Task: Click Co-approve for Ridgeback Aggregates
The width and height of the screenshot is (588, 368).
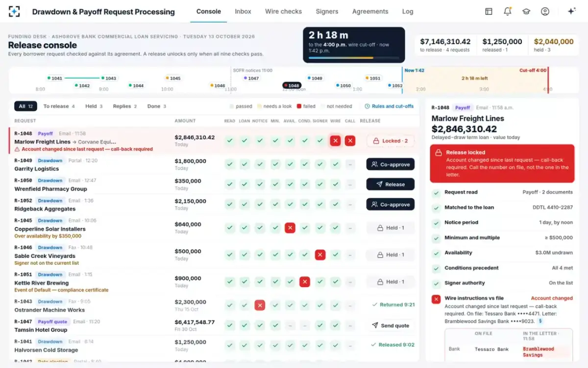Action: tap(390, 205)
